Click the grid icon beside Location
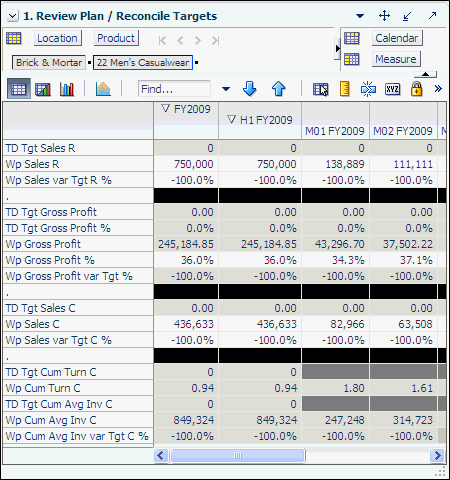This screenshot has width=450, height=480. pos(14,38)
